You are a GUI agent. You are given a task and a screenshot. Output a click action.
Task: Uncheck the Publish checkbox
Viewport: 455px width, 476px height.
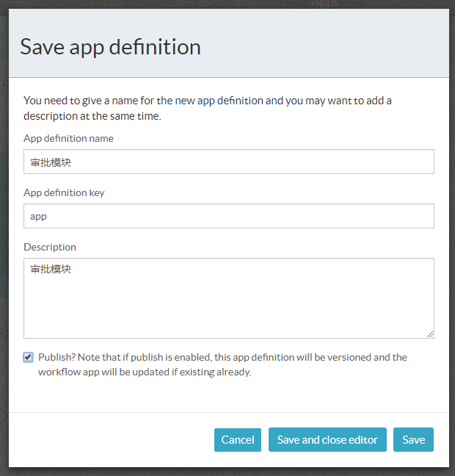(x=29, y=357)
